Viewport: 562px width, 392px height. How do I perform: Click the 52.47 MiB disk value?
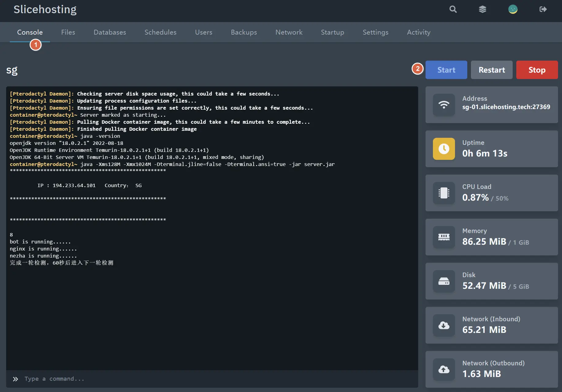click(484, 286)
